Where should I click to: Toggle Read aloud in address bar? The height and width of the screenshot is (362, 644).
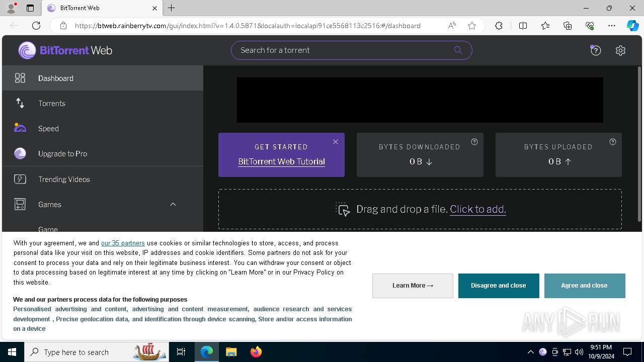click(x=452, y=26)
